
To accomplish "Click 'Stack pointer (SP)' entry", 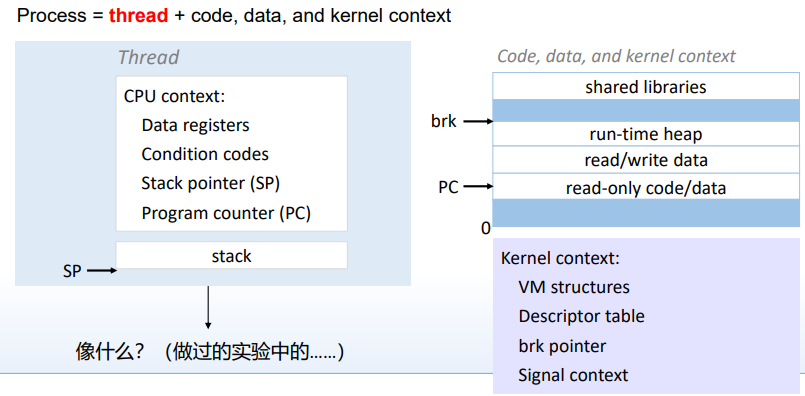I will click(210, 183).
